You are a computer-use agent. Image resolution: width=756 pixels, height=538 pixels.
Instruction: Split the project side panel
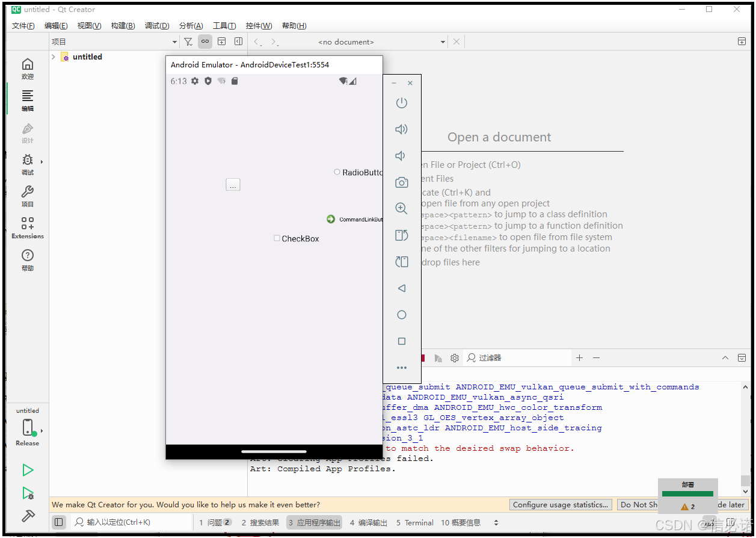[x=221, y=42]
